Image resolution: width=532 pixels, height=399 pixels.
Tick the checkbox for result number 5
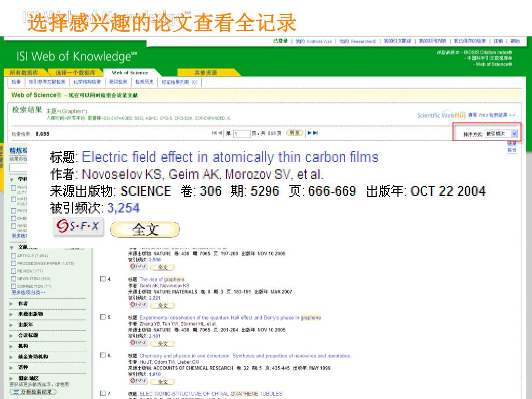click(103, 317)
